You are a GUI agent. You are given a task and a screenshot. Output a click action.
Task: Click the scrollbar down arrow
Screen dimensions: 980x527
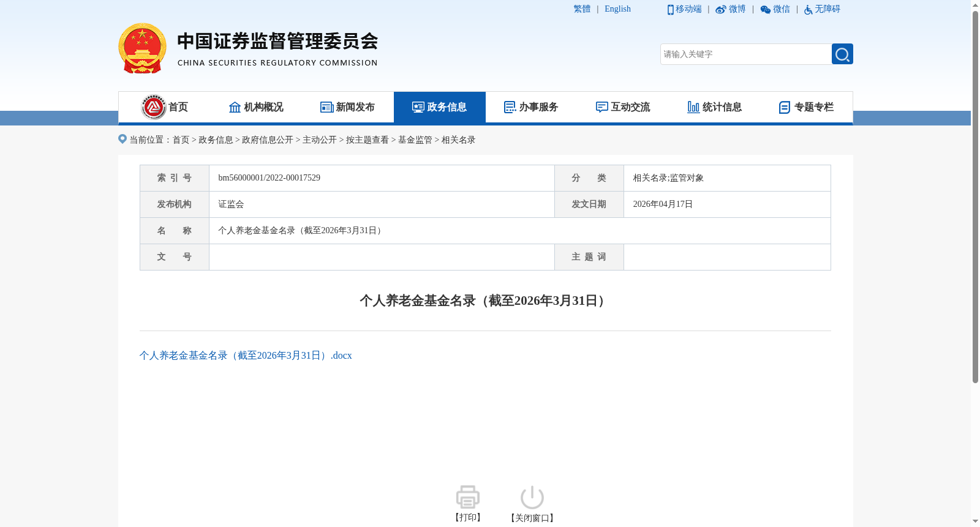(975, 522)
